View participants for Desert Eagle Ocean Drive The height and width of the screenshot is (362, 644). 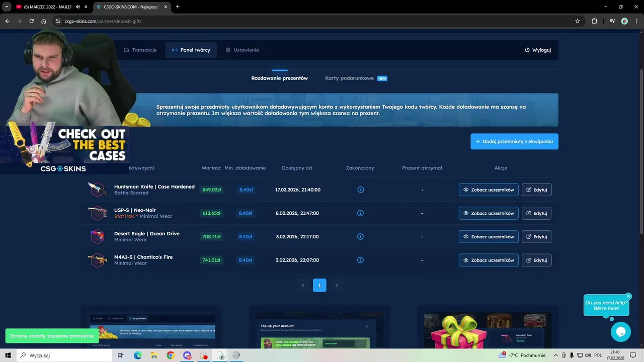click(489, 236)
